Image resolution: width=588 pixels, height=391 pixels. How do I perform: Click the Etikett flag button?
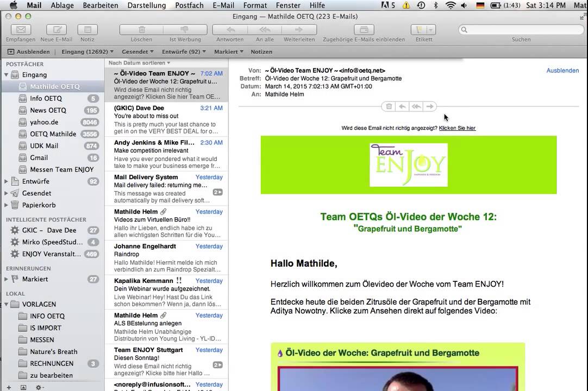pos(419,30)
